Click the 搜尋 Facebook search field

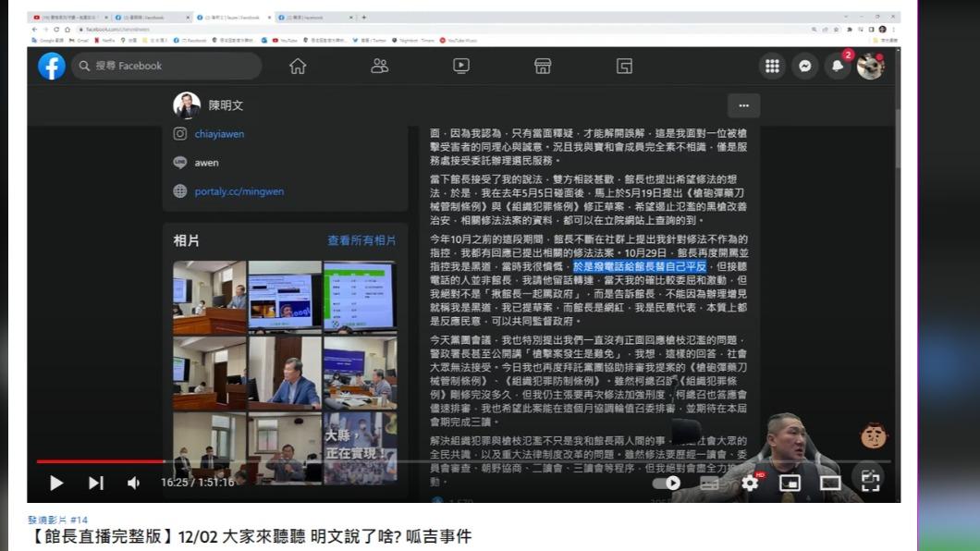[x=166, y=66]
